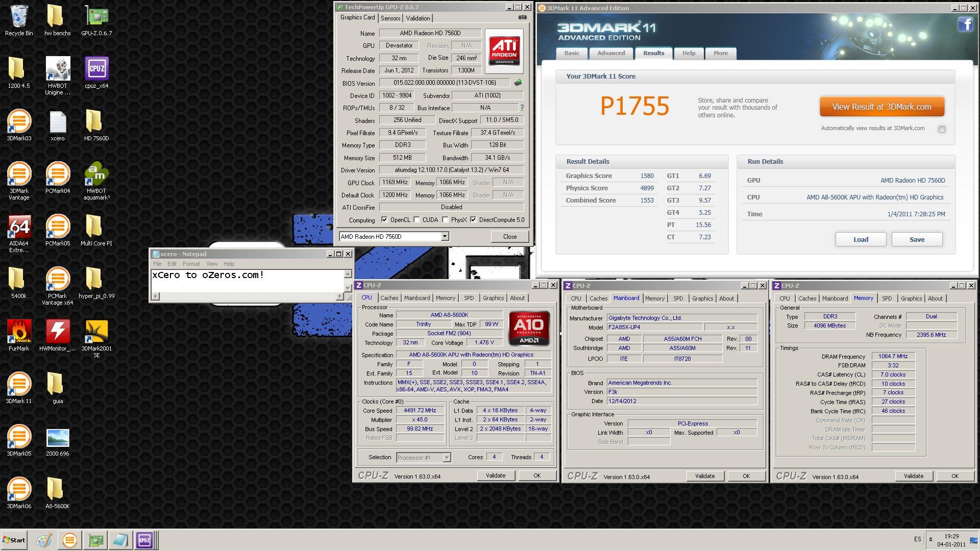Launch FurMark desktop icon
The width and height of the screenshot is (980, 551).
tap(19, 336)
